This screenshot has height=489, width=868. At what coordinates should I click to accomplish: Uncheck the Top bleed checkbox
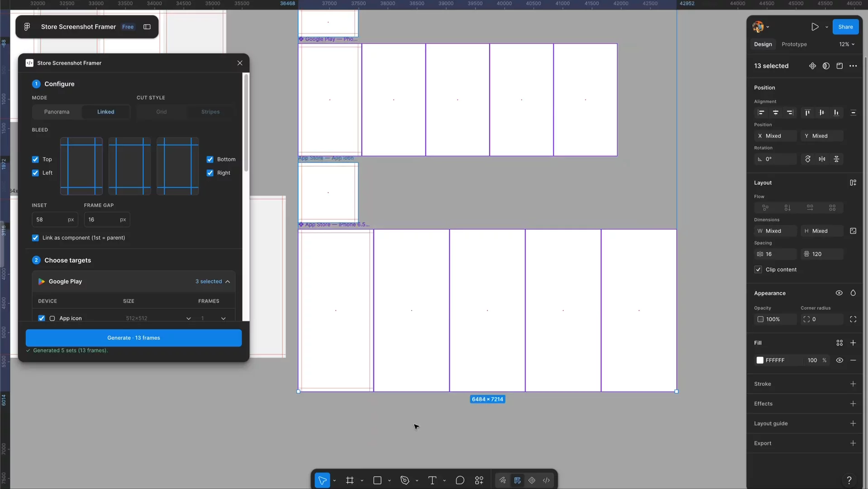tap(35, 159)
